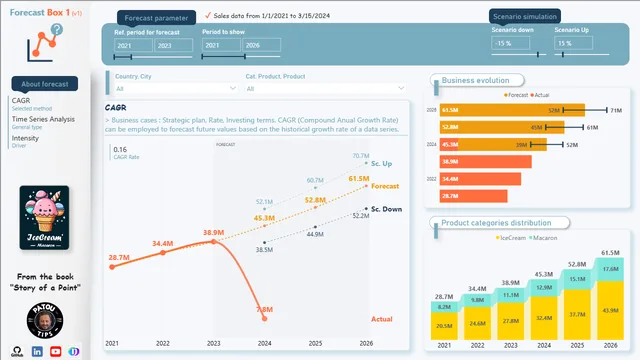The height and width of the screenshot is (360, 640).
Task: Click the 'Story of a Point' book text
Action: pos(45,287)
